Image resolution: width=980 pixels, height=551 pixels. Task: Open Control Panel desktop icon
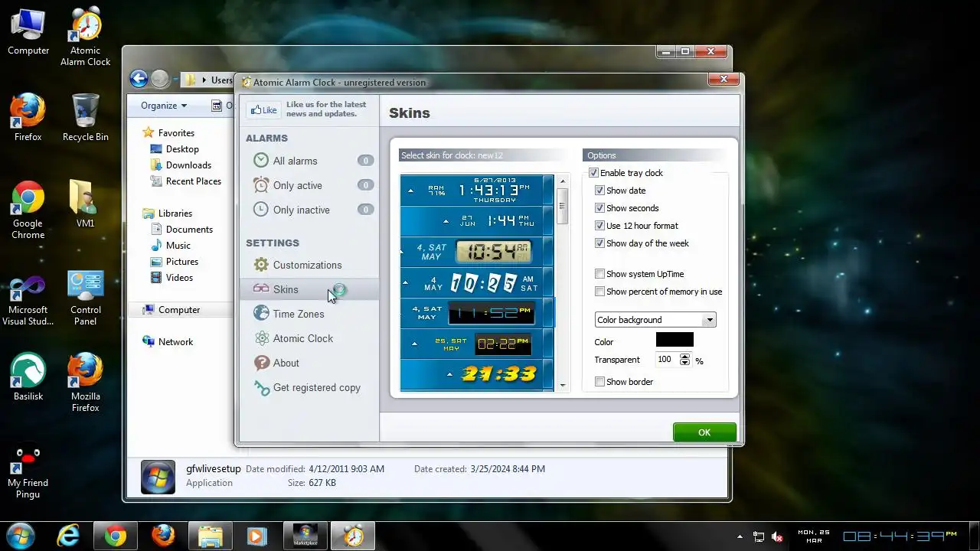(86, 298)
